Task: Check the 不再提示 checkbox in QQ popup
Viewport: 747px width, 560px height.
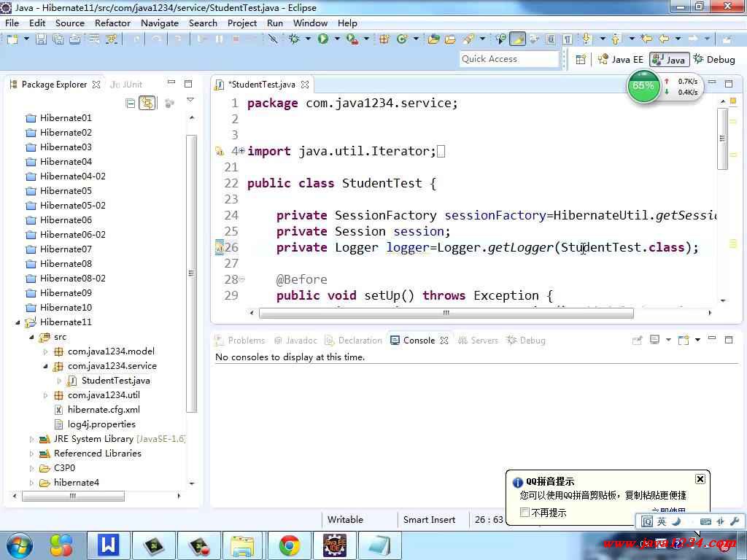Action: coord(525,513)
